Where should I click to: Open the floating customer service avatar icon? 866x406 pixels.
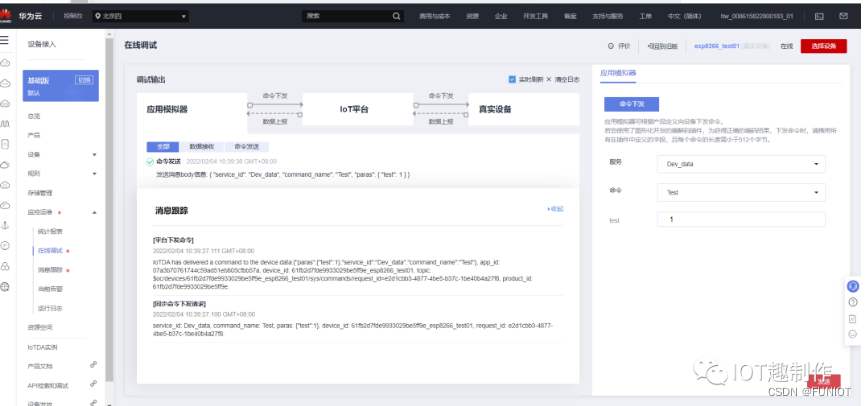(853, 286)
